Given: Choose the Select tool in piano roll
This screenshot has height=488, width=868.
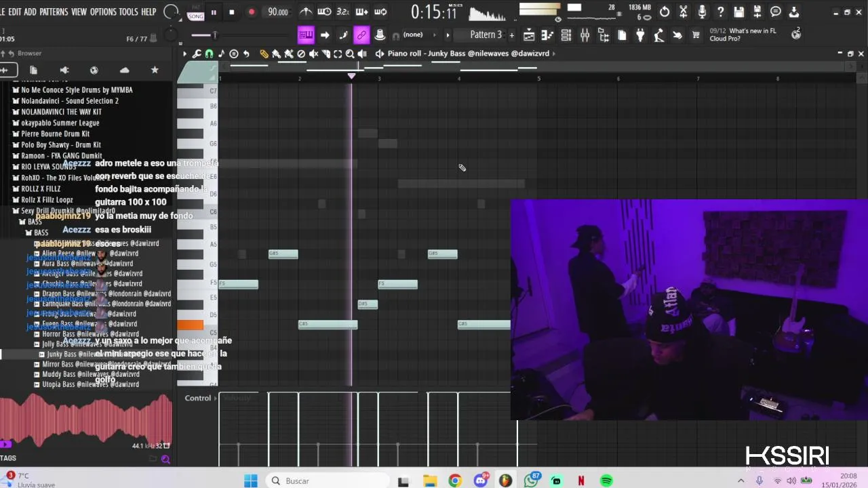Looking at the screenshot, I should coord(338,54).
